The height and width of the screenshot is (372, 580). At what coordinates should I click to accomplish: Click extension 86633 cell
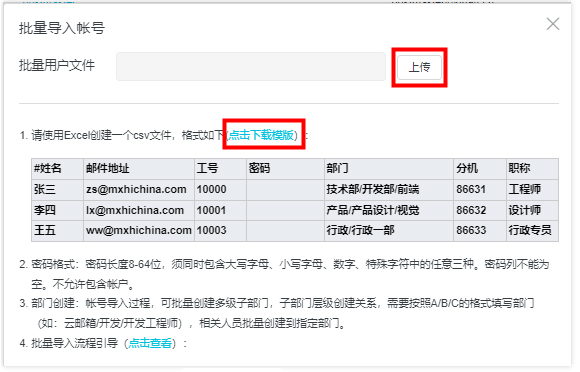480,231
